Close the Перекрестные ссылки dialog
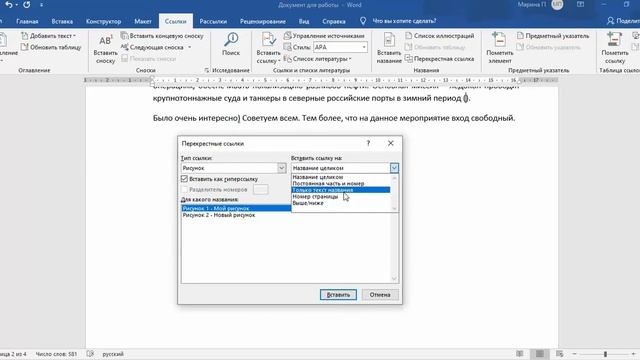 coord(391,143)
